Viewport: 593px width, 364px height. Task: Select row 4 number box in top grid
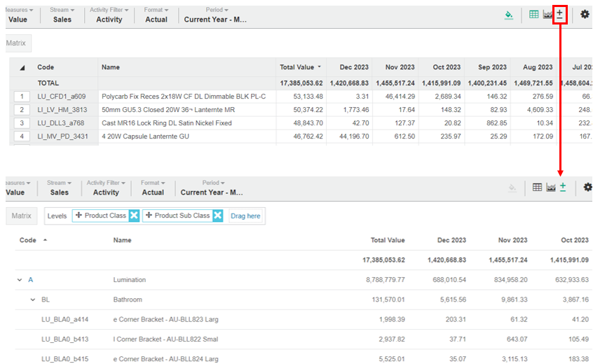click(x=22, y=136)
